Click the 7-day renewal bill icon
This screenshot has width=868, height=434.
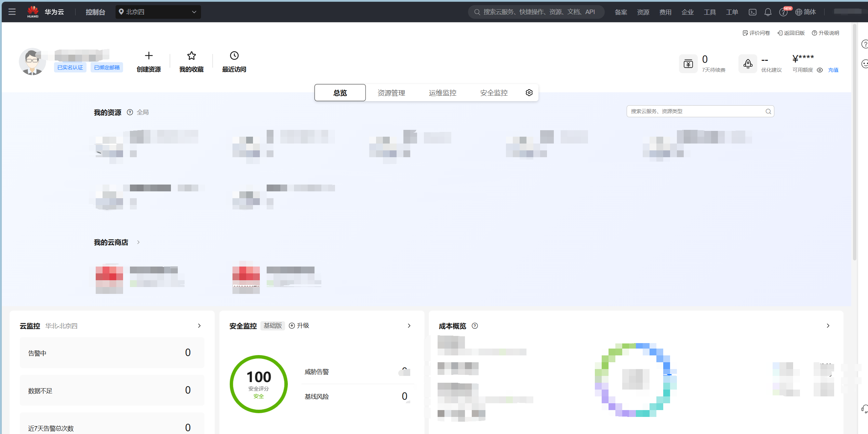point(688,64)
